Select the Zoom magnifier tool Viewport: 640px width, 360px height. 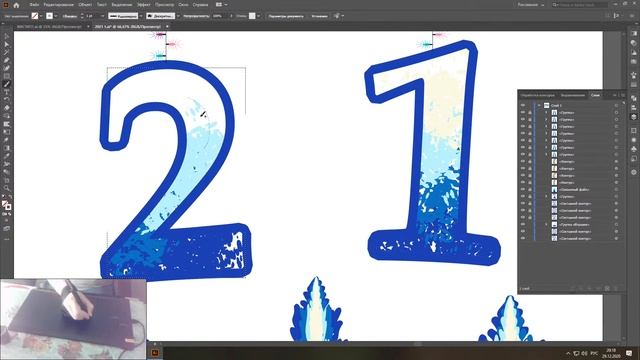pos(7,188)
